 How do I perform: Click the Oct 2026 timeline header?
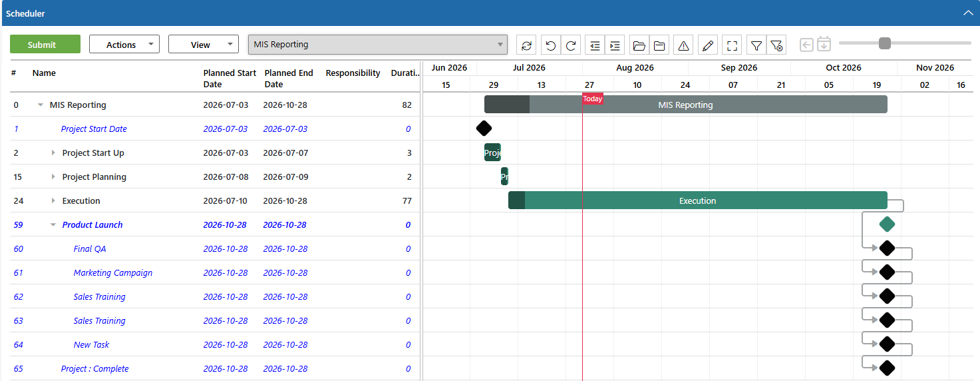click(x=844, y=68)
